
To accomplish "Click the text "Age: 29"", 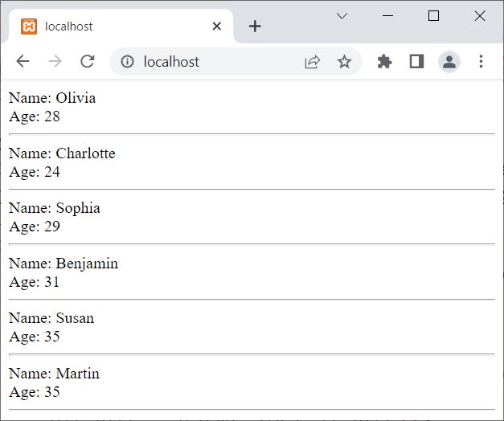I will 35,227.
